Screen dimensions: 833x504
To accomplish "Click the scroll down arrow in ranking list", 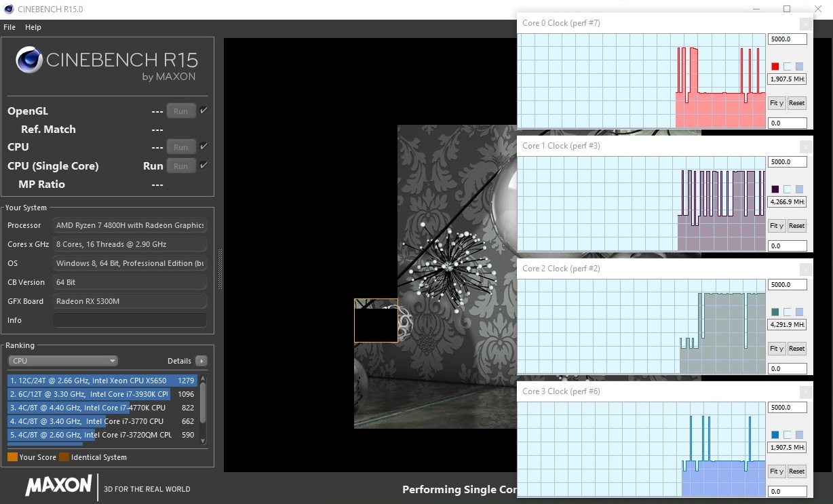I will pos(202,440).
